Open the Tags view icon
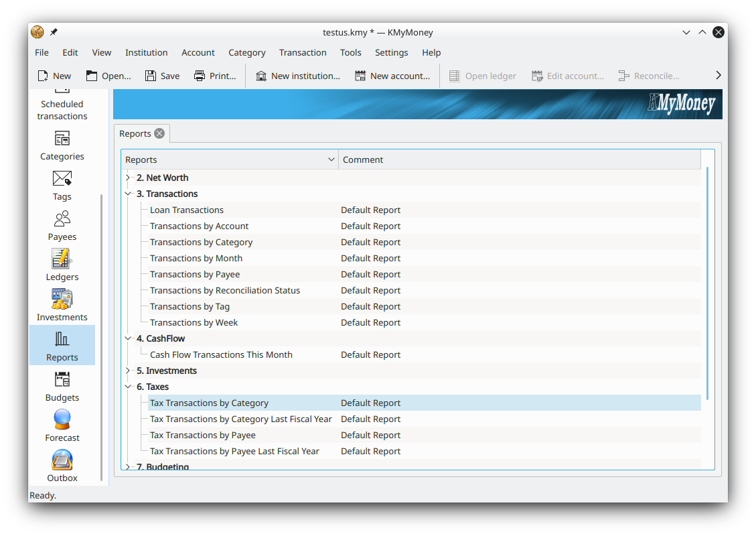Viewport: 756px width, 536px height. point(62,179)
